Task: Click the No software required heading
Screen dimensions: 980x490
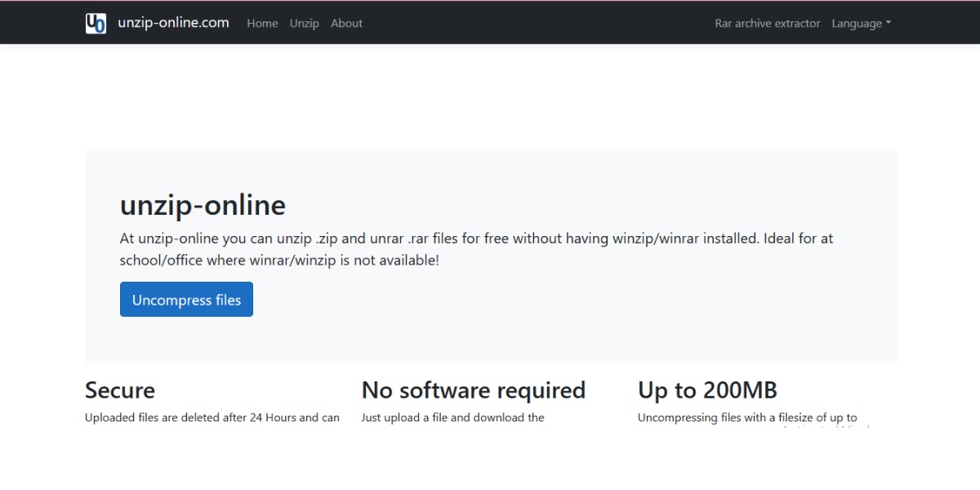Action: click(474, 390)
